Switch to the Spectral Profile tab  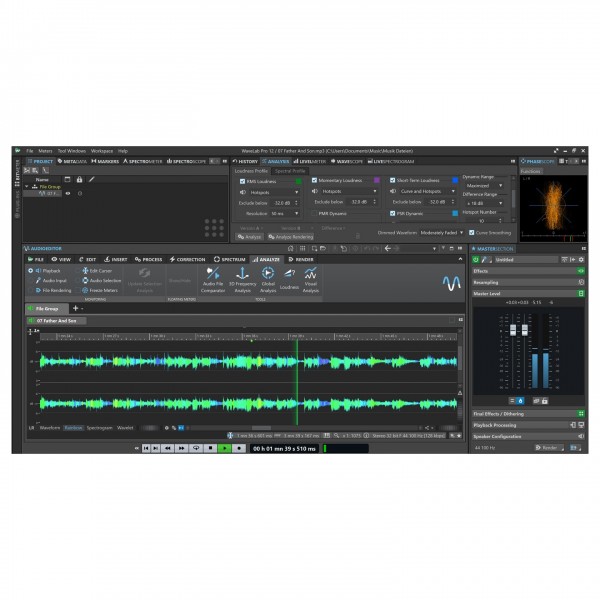tap(290, 171)
